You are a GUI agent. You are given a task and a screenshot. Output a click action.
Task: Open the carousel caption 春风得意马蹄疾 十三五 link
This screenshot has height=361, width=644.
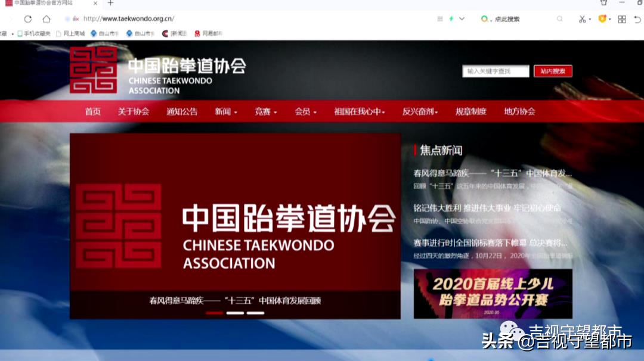point(235,301)
